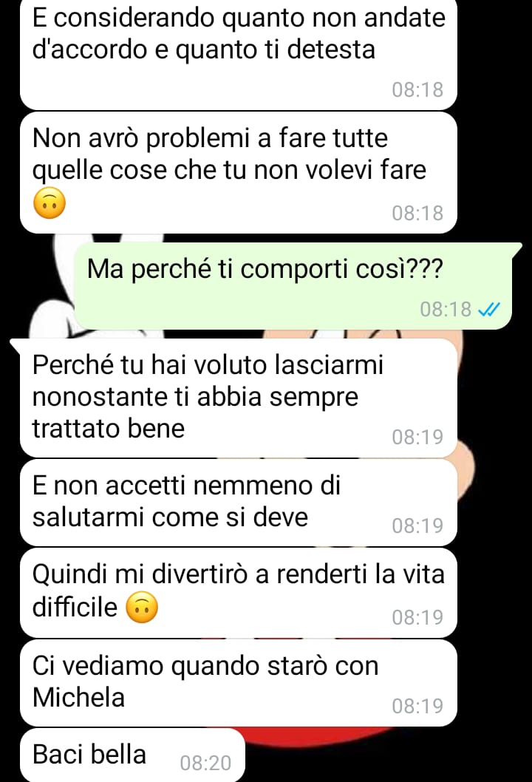Tap the message "Ci vediamo quando starò con Michela"
This screenshot has height=782, width=532.
click(239, 683)
